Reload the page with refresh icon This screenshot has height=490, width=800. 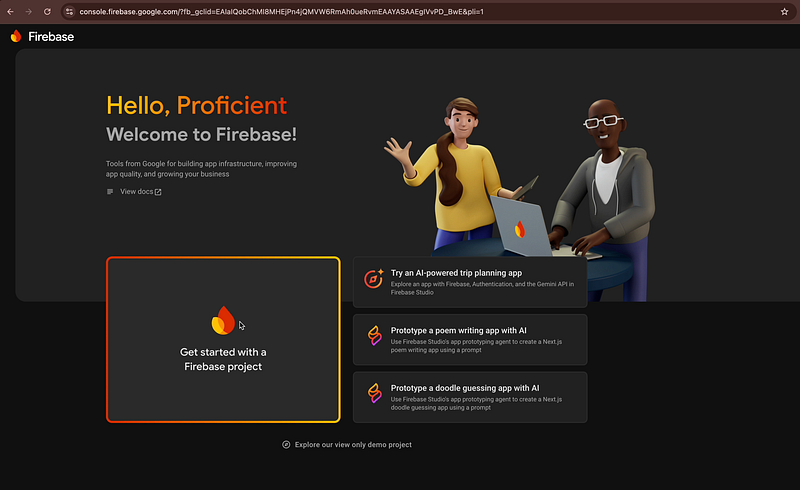coord(47,11)
